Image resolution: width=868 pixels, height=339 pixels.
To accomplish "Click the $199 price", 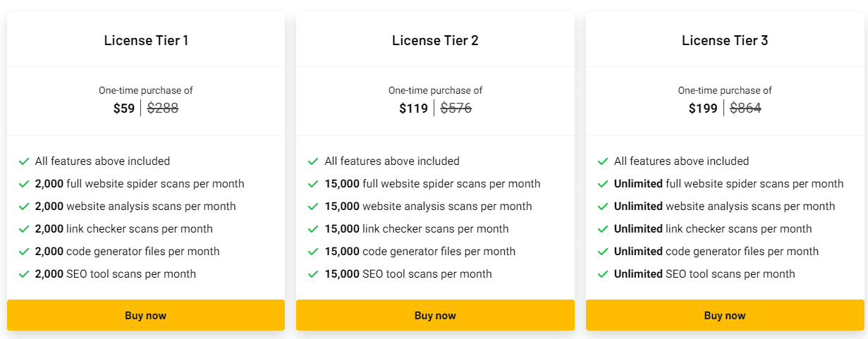I will (703, 109).
